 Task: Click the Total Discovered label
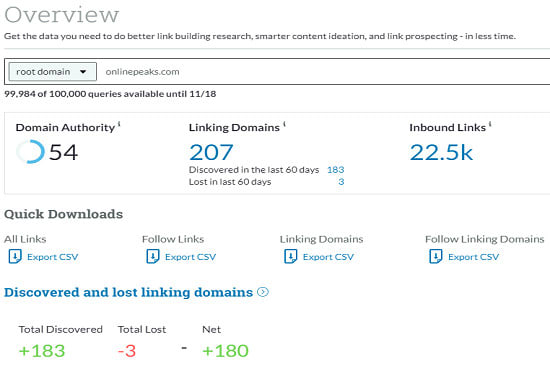(61, 329)
